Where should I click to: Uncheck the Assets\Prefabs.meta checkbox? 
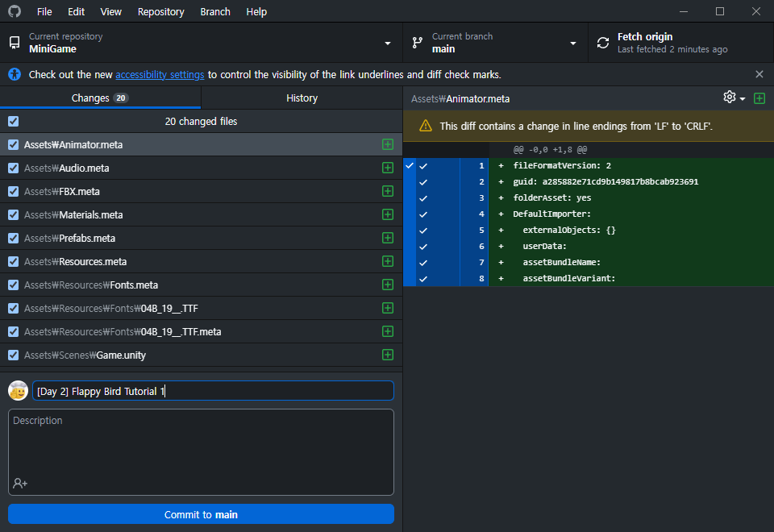(x=14, y=238)
